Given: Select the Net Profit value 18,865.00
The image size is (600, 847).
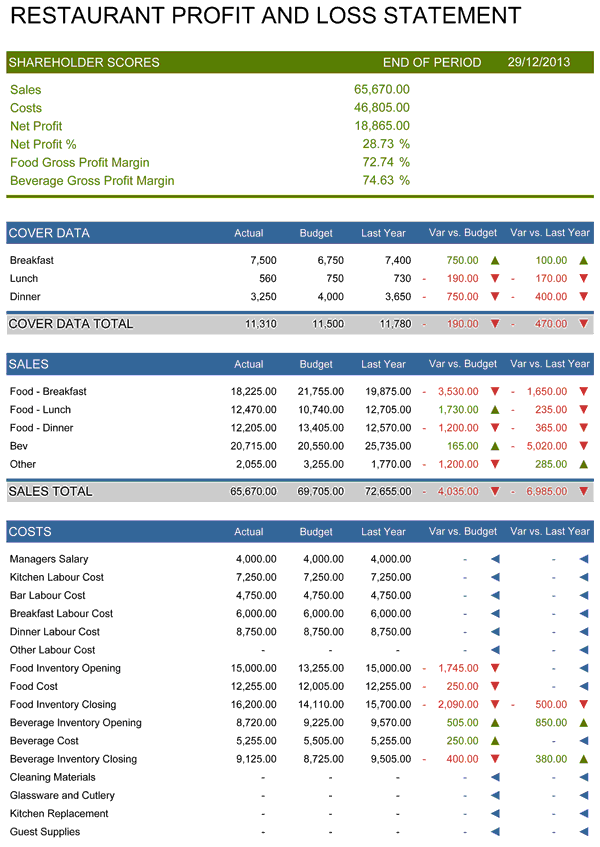Looking at the screenshot, I should (x=381, y=126).
